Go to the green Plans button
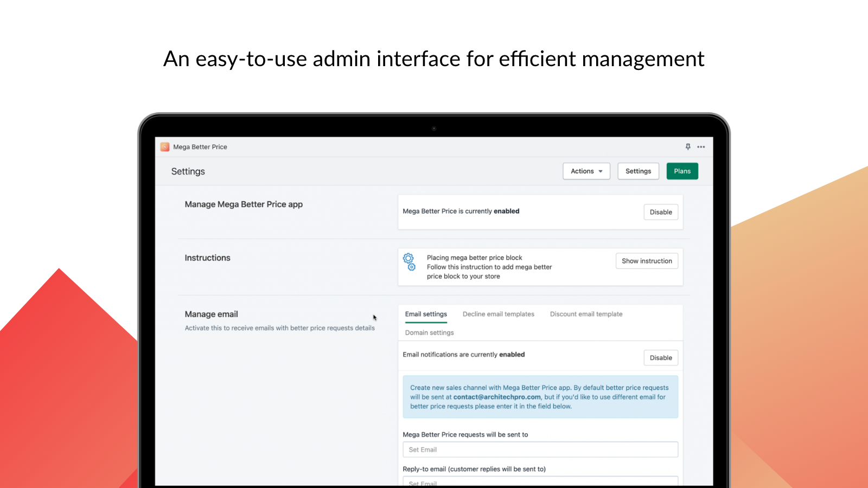868x488 pixels. pyautogui.click(x=682, y=171)
